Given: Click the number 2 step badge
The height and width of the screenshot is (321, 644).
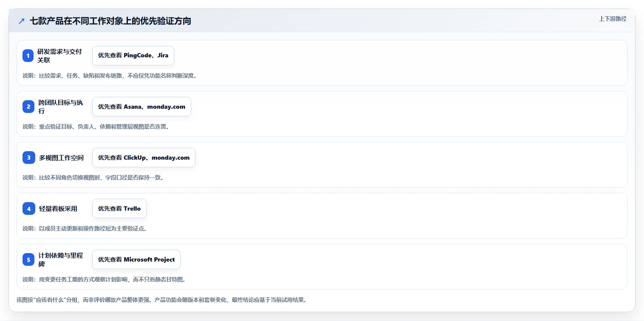Looking at the screenshot, I should [28, 107].
